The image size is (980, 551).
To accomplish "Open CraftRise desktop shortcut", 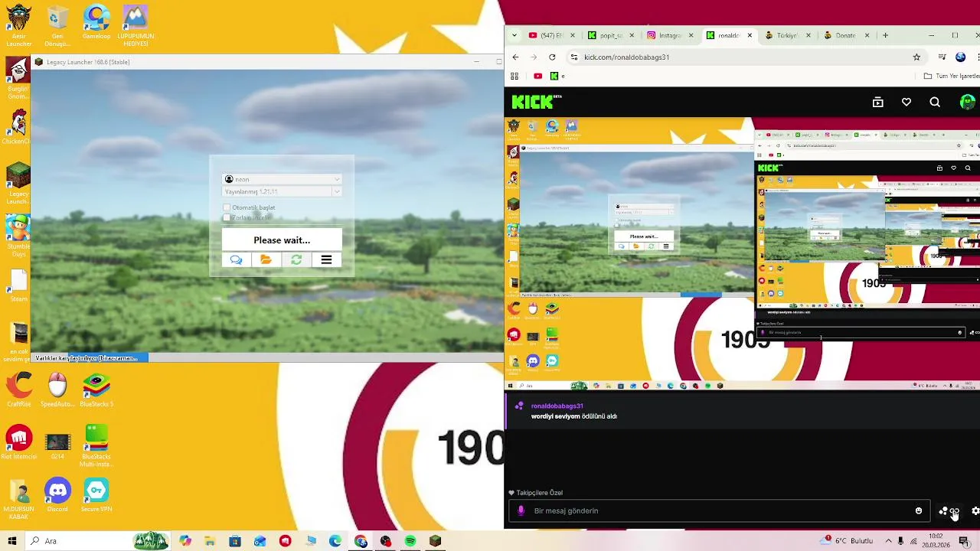I will point(18,390).
